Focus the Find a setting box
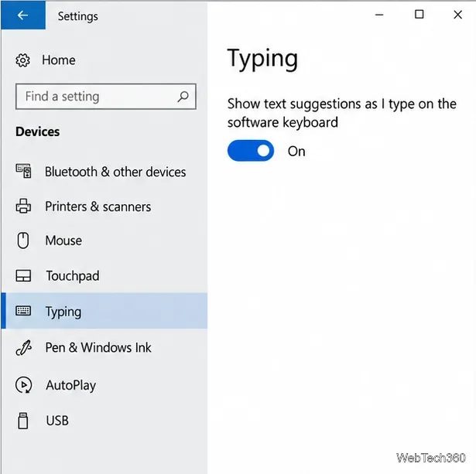Viewport: 476px width, 474px height. click(x=106, y=97)
